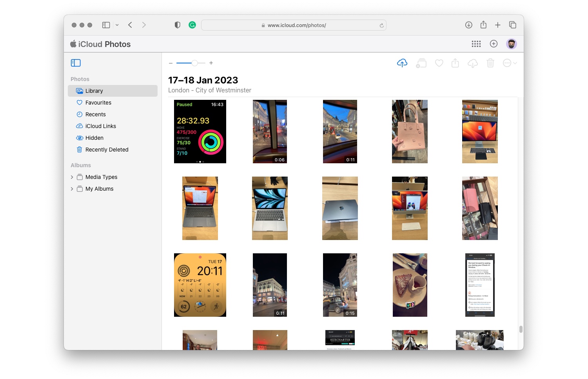Image resolution: width=588 pixels, height=379 pixels.
Task: Open the pink handbag photo
Action: pos(410,132)
